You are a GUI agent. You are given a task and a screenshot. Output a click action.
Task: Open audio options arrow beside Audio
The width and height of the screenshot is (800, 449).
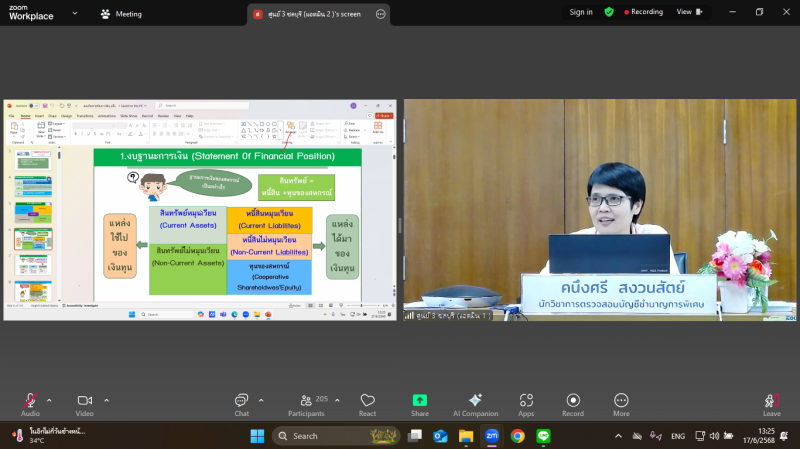pos(49,401)
